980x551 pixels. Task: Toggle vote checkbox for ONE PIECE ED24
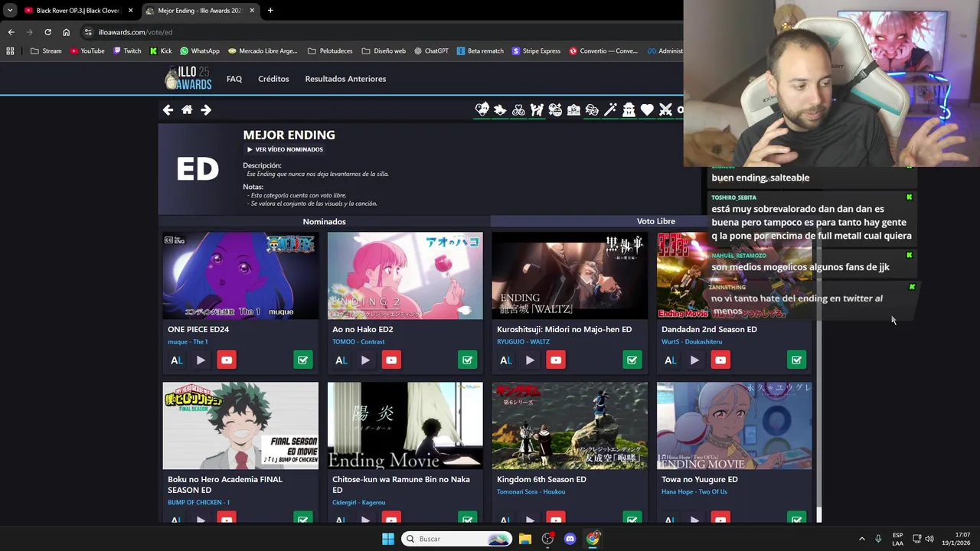tap(303, 360)
